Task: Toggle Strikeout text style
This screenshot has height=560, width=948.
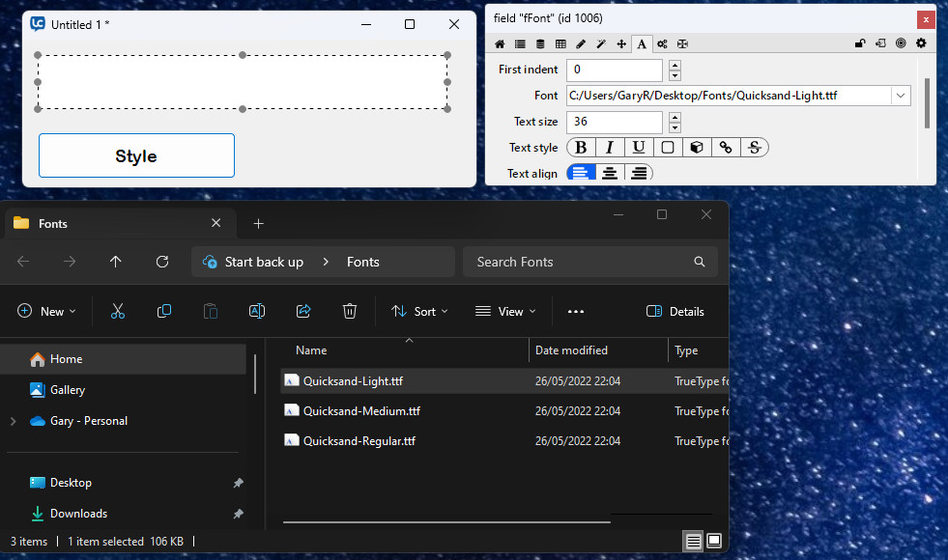Action: pyautogui.click(x=755, y=148)
